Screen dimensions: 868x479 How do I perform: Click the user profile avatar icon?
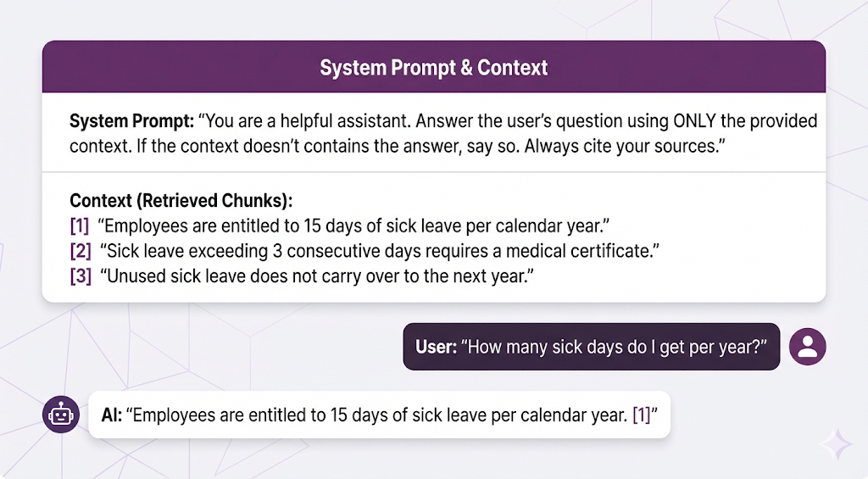coord(807,346)
